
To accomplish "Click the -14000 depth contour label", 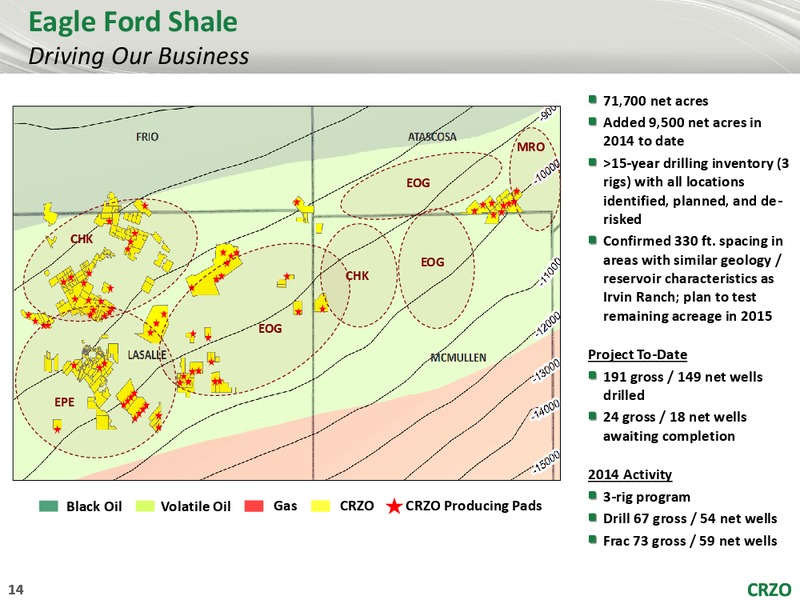I will [545, 409].
